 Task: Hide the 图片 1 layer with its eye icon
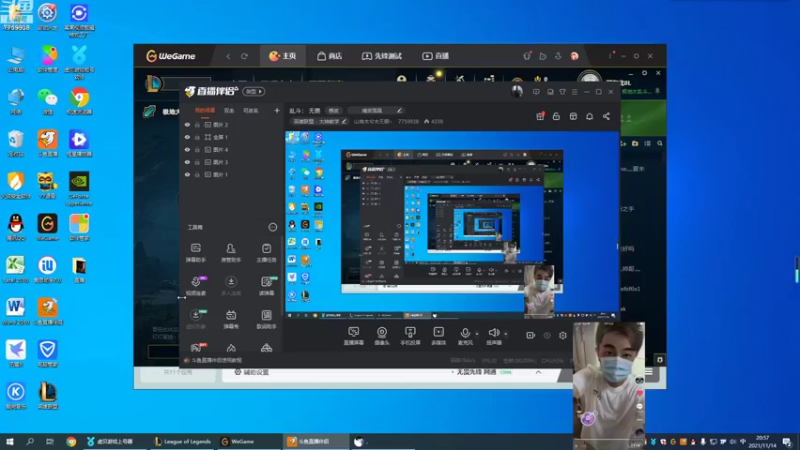click(187, 174)
